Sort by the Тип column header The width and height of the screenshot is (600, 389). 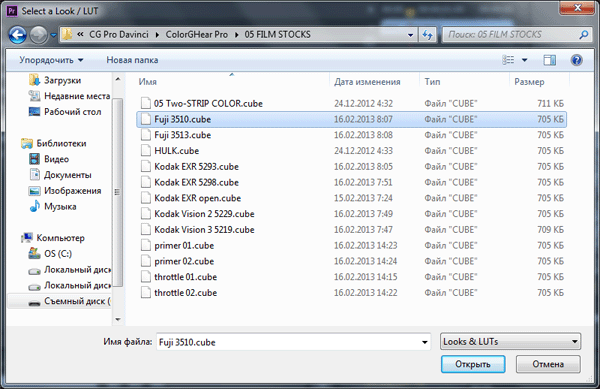(x=432, y=81)
